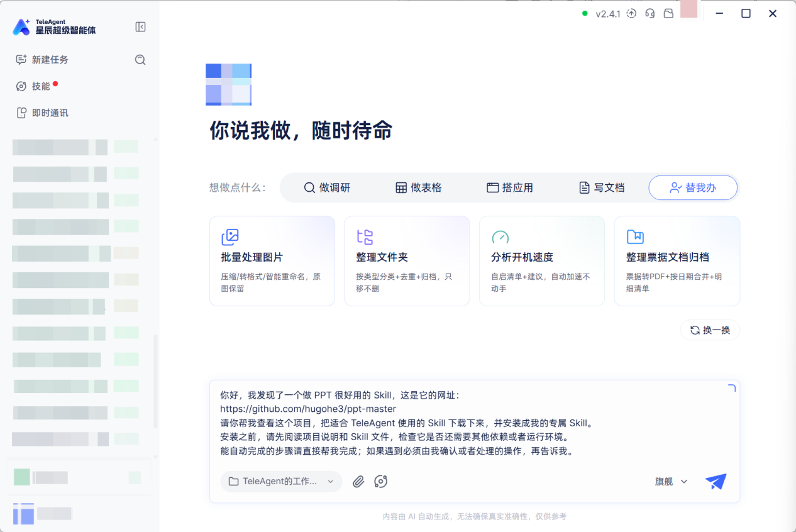Click the AI disclaimer text at bottom
Screen dimensions: 796x532
[475, 516]
